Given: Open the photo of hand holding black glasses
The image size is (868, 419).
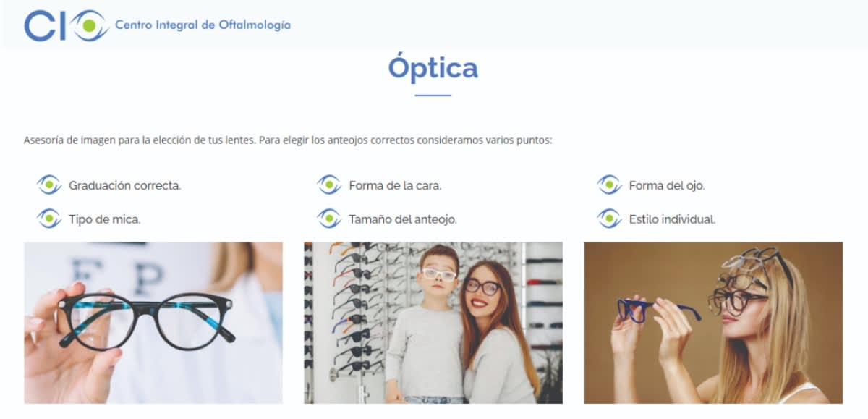Looking at the screenshot, I should coord(153,323).
